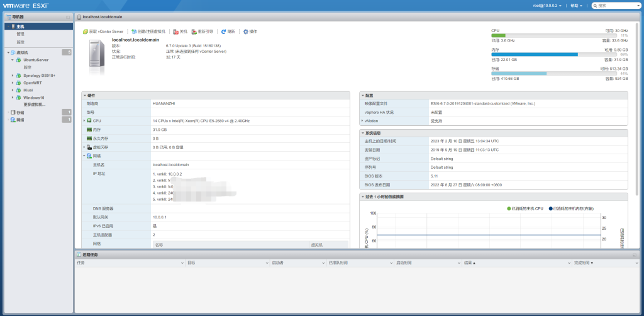Screen dimensions: 644x316
Task: Click the CPU chip icon in hardware panel
Action: click(x=89, y=121)
